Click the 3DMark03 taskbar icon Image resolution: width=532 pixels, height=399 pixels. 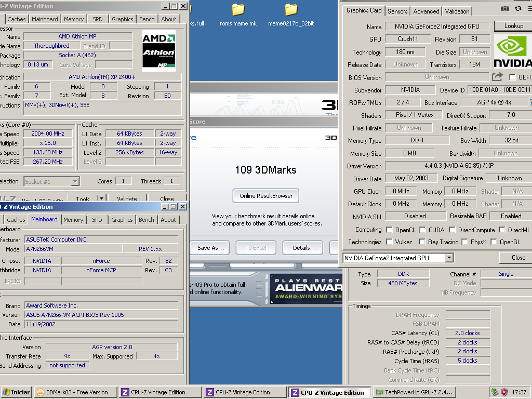pos(76,392)
